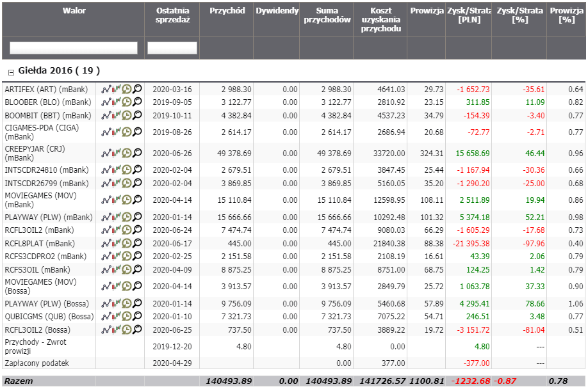Click the magnifier icon for PLAYWAY (PLW) mBank
588x389 pixels.
pyautogui.click(x=137, y=217)
